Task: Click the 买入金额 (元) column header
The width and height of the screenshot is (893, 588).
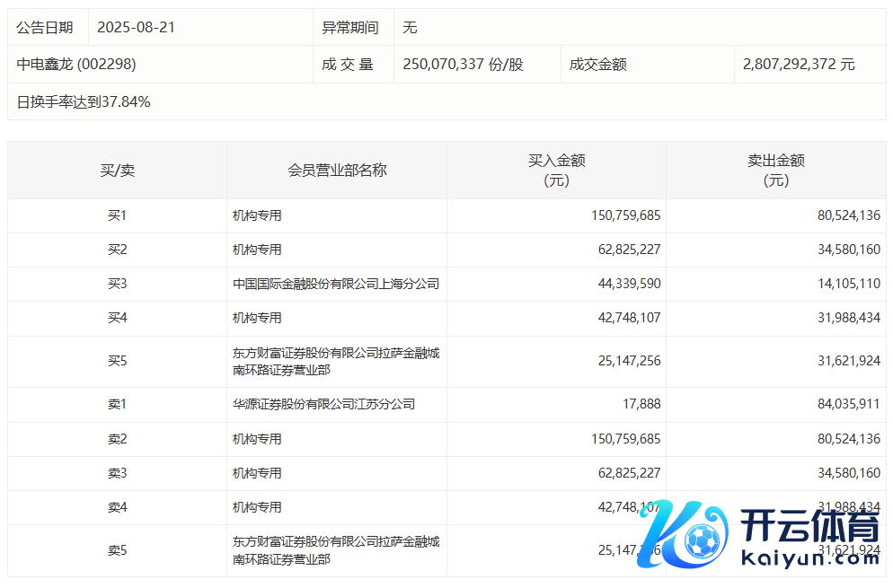Action: [x=556, y=170]
